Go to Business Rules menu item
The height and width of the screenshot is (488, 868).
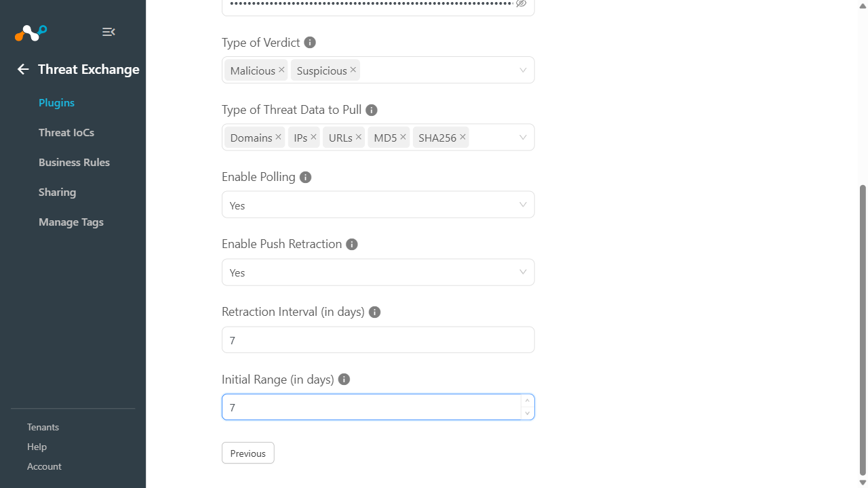[74, 163]
